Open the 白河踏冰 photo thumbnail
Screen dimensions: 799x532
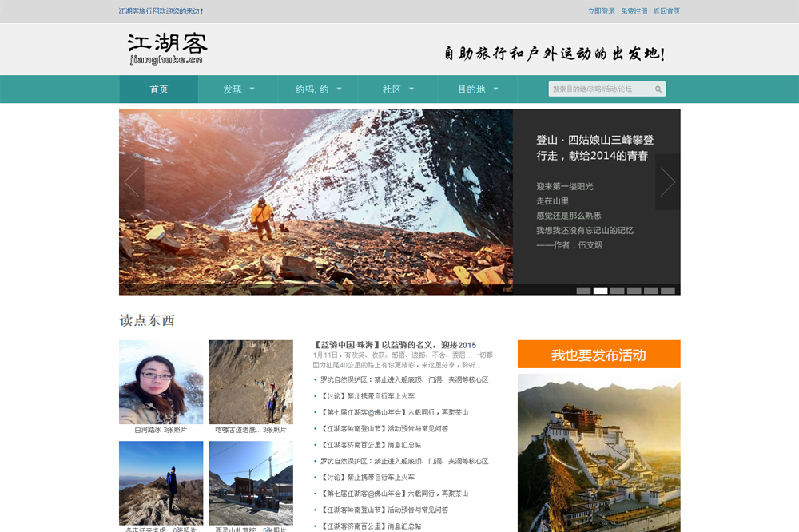(x=161, y=383)
